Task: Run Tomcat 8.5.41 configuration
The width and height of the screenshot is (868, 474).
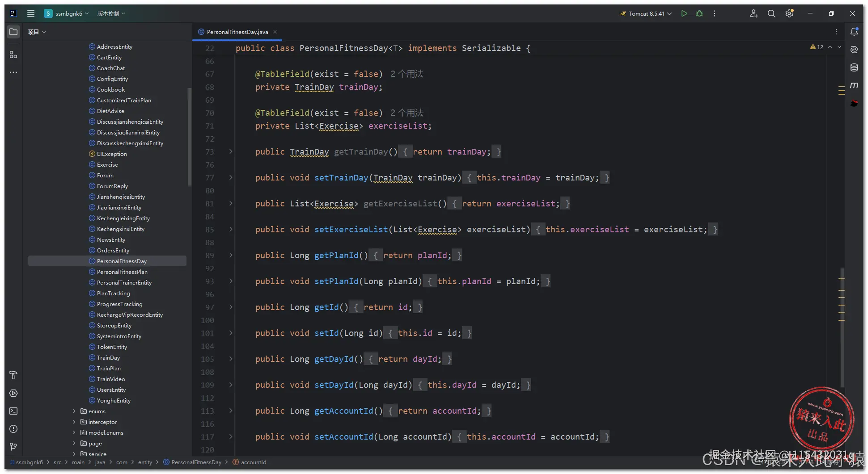Action: point(684,13)
